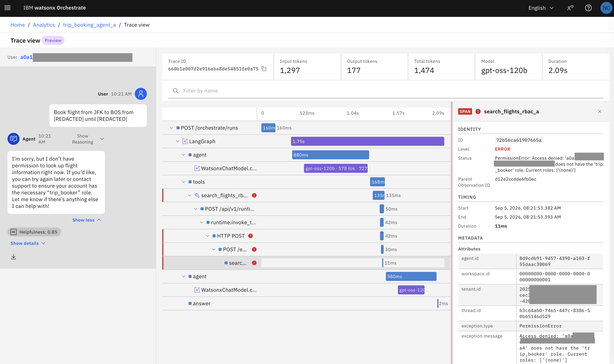This screenshot has height=364, width=614.
Task: Click the error icon on searc... row
Action: coord(254,263)
